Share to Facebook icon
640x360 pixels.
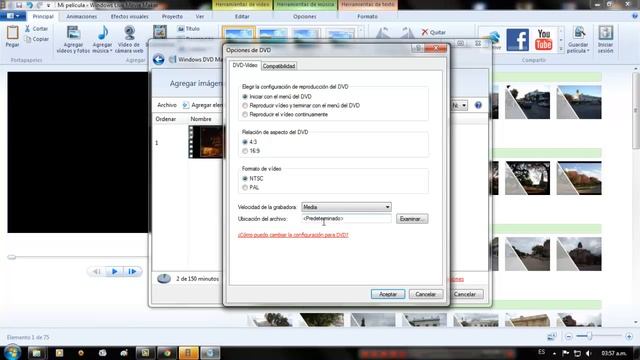tap(518, 40)
